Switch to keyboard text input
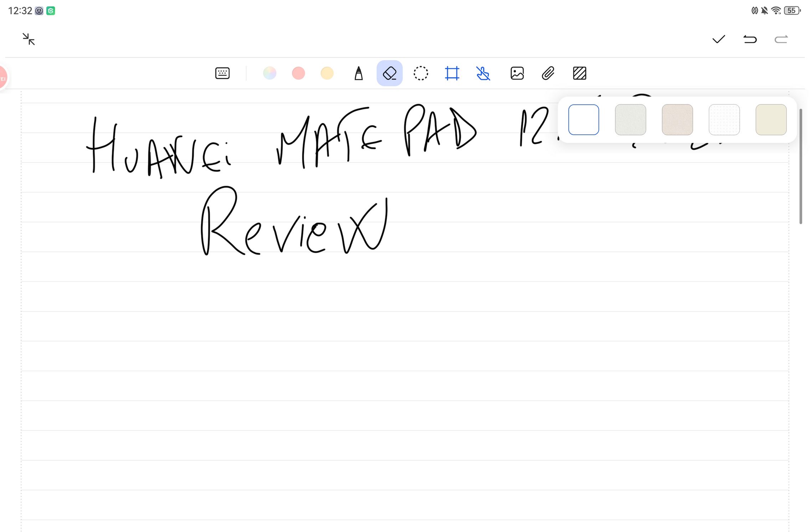 222,73
